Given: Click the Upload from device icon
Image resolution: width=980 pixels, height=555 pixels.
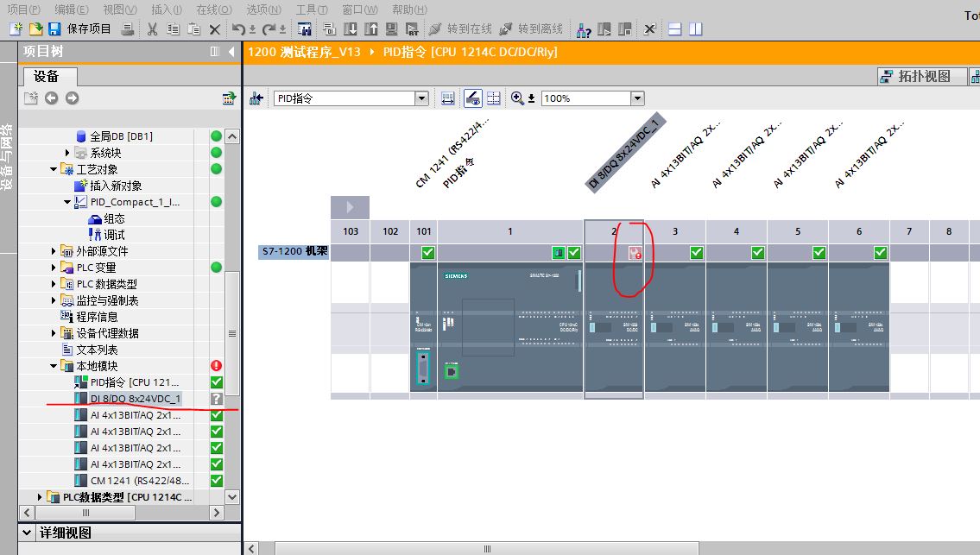Looking at the screenshot, I should [x=371, y=28].
